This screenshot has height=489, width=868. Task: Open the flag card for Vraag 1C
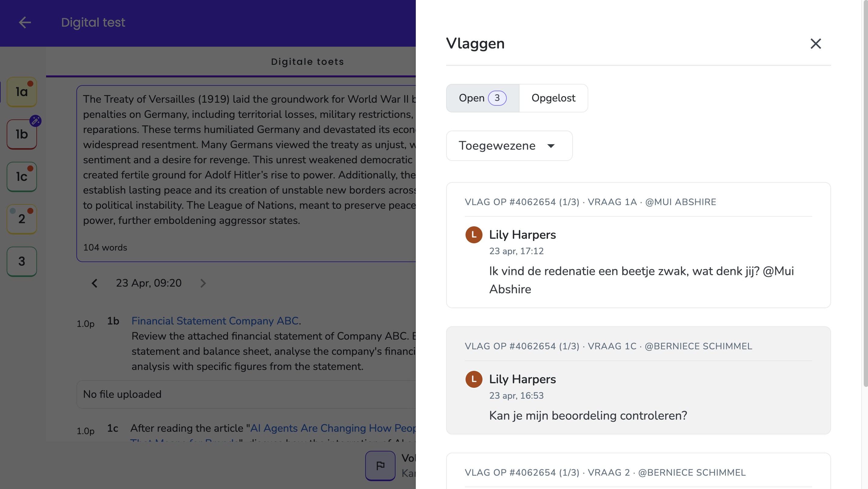[x=638, y=381]
